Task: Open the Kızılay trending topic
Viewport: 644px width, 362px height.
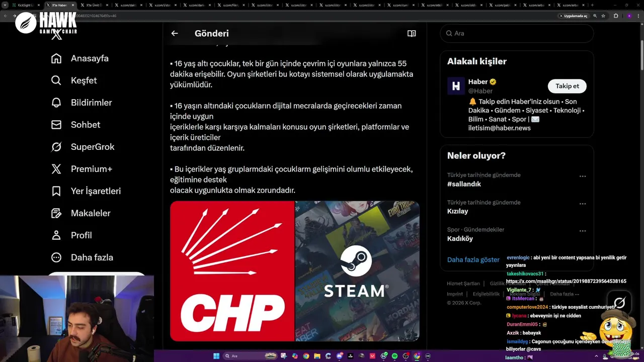Action: pyautogui.click(x=457, y=211)
